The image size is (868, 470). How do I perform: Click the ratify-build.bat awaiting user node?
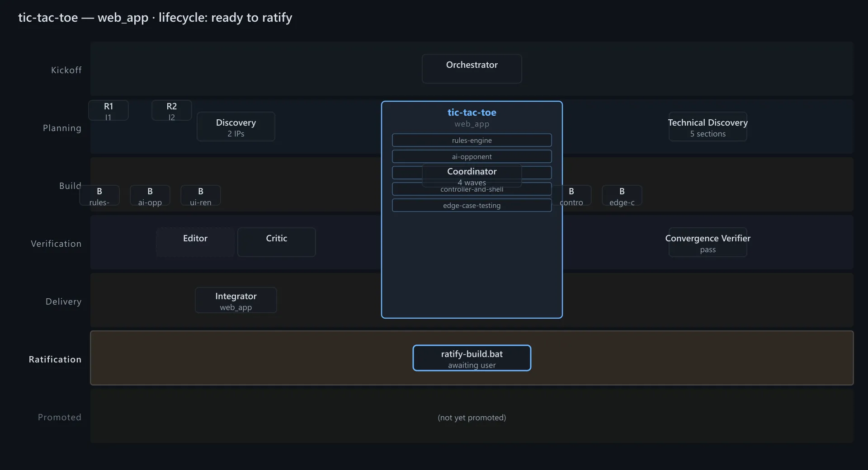(472, 358)
